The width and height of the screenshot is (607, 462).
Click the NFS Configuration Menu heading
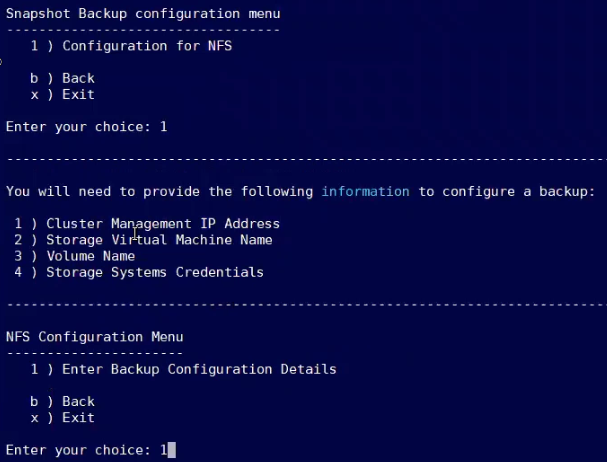(94, 337)
